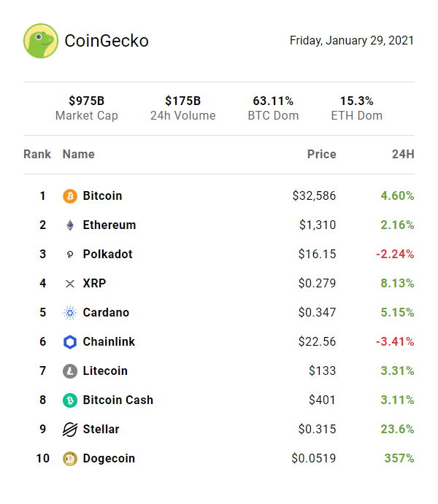Click the CoinGecko gecko logo
The width and height of the screenshot is (438, 504).
[41, 41]
